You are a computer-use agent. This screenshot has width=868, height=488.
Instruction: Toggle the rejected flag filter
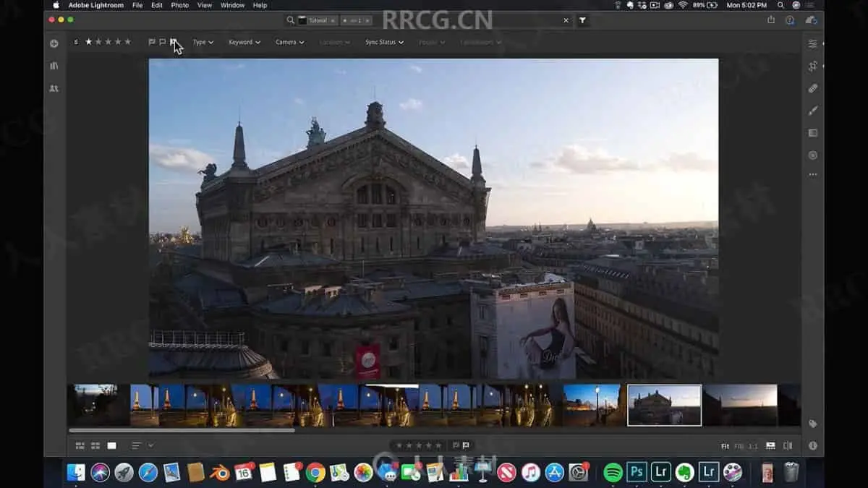pos(174,42)
